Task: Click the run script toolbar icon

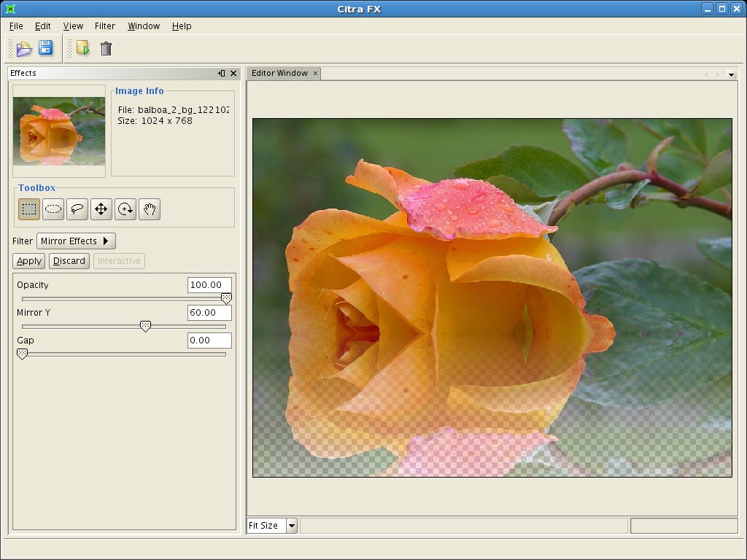Action: tap(82, 49)
